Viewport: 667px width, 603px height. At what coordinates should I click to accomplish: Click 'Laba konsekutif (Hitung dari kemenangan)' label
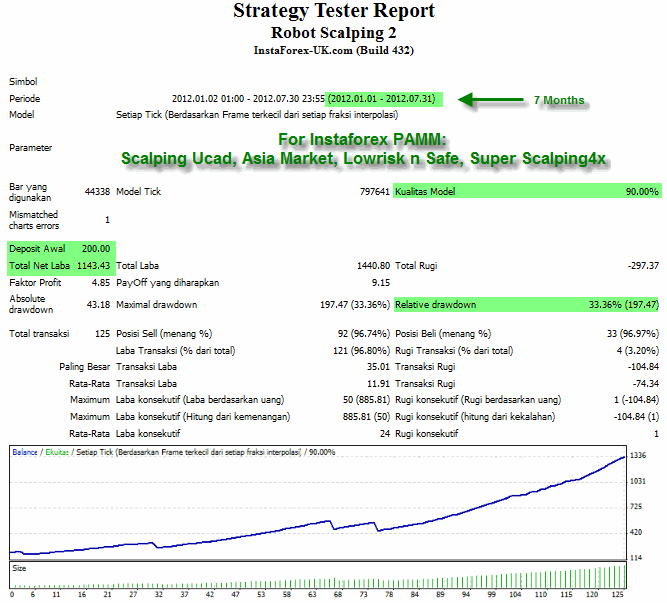click(203, 417)
